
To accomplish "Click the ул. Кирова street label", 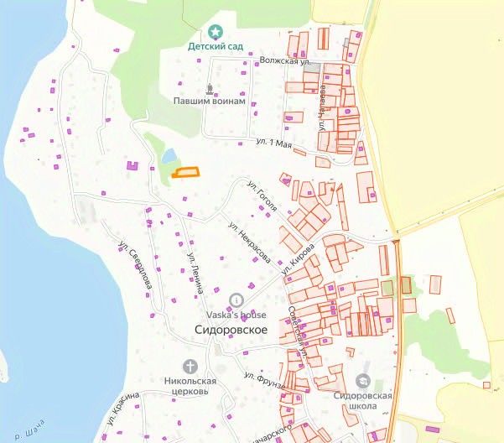I will click(298, 259).
